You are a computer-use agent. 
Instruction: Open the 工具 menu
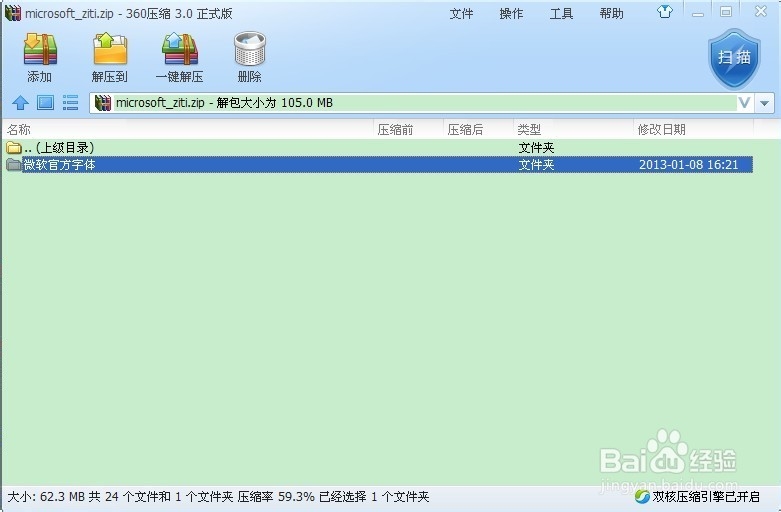tap(561, 13)
